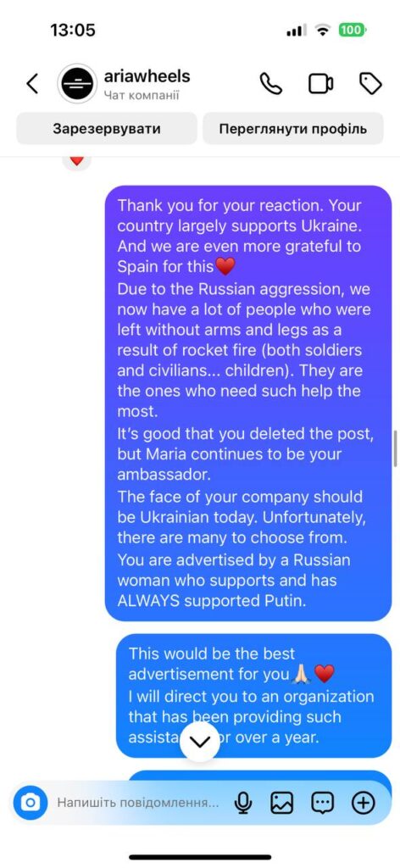Screen dimensions: 400x868
Task: Start a voice call with ariawheels
Action: click(x=270, y=84)
